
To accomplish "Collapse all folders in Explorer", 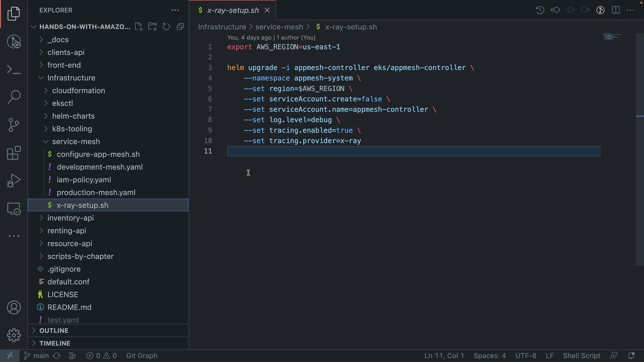I will coord(180,27).
